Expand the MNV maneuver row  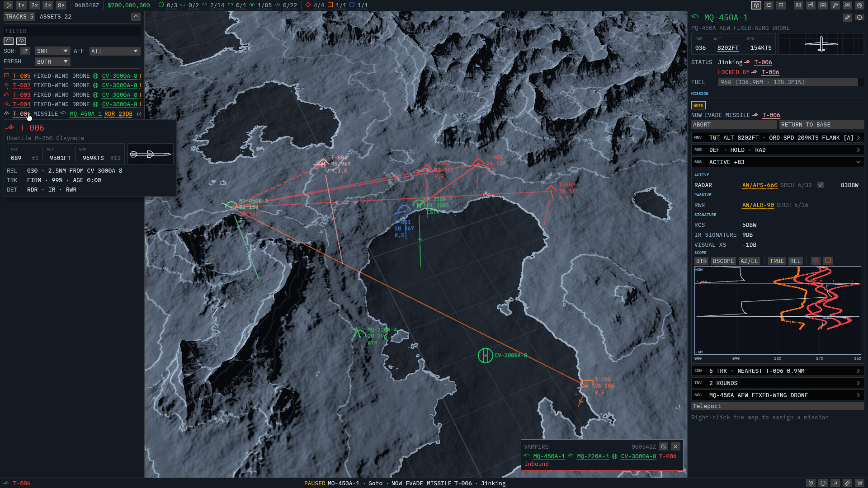(778, 138)
